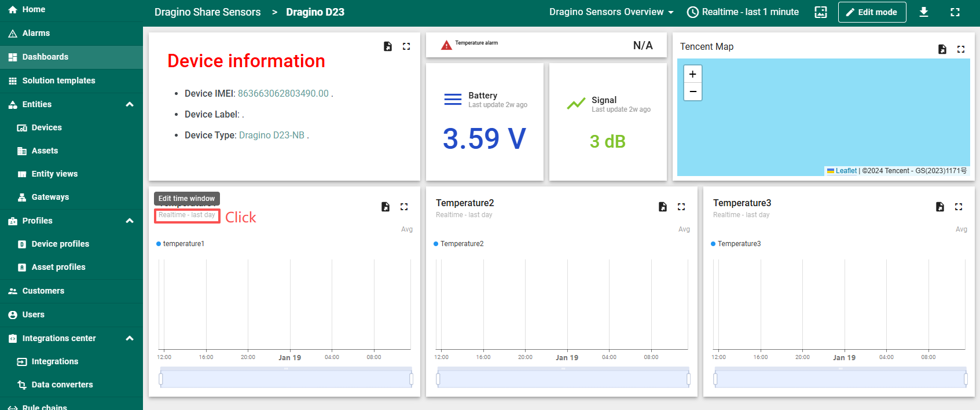Collapse the Integrations center section
980x410 pixels.
coord(130,338)
